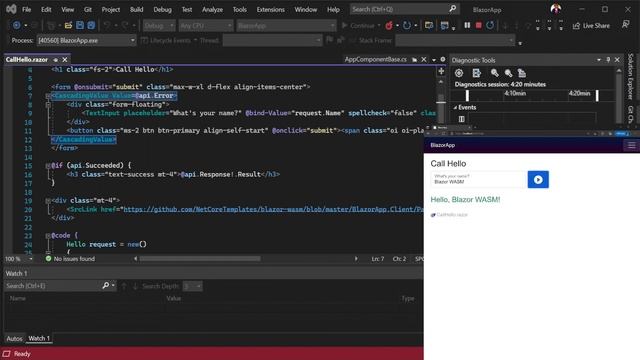Click the Watch 1 search input

[x=52, y=286]
